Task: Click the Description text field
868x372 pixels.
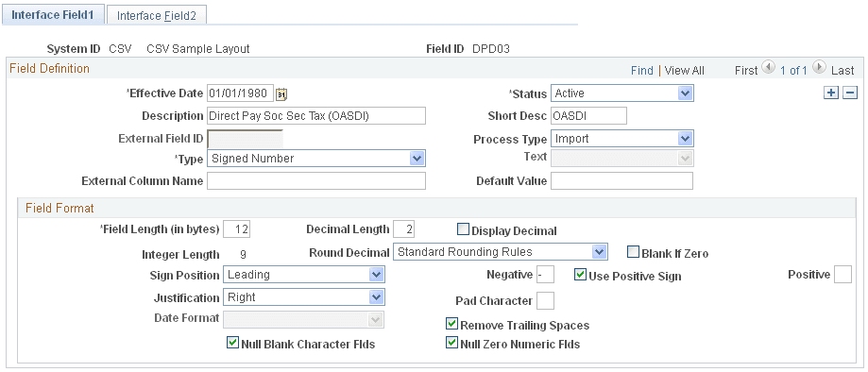Action: [316, 116]
